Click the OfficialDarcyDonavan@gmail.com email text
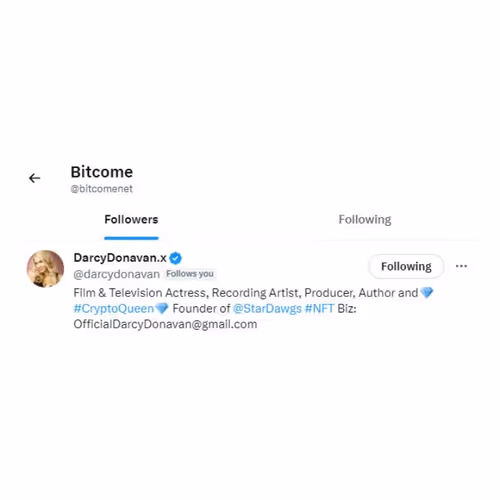Viewport: 500px width, 500px height. click(165, 324)
